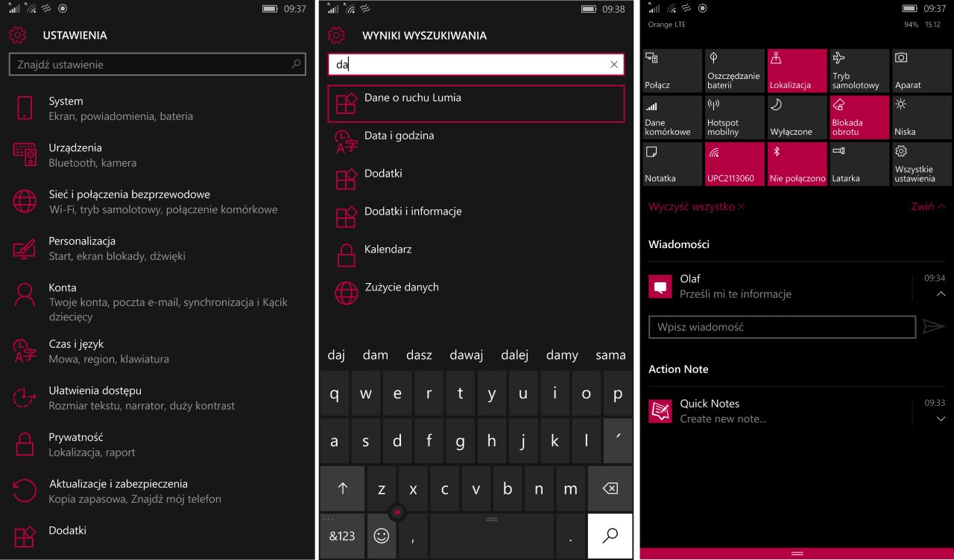
Task: Toggle Latarka flashlight tile
Action: tap(860, 164)
